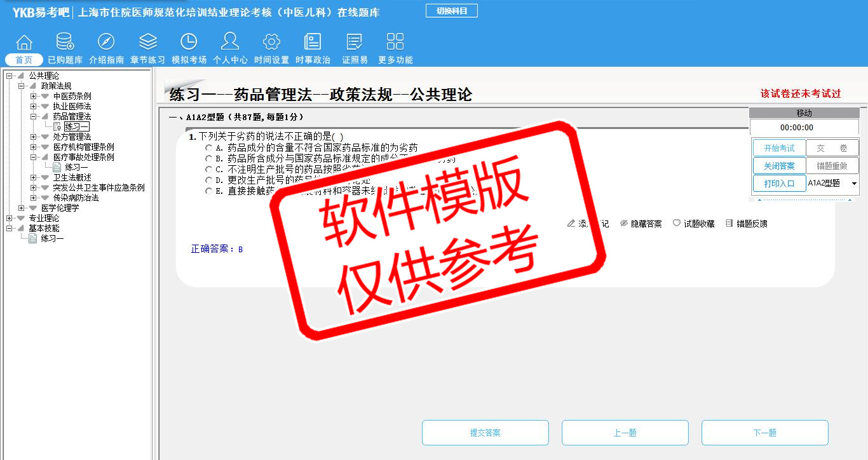Image resolution: width=868 pixels, height=460 pixels.
Task: Select answer option A radio button
Action: click(x=208, y=148)
